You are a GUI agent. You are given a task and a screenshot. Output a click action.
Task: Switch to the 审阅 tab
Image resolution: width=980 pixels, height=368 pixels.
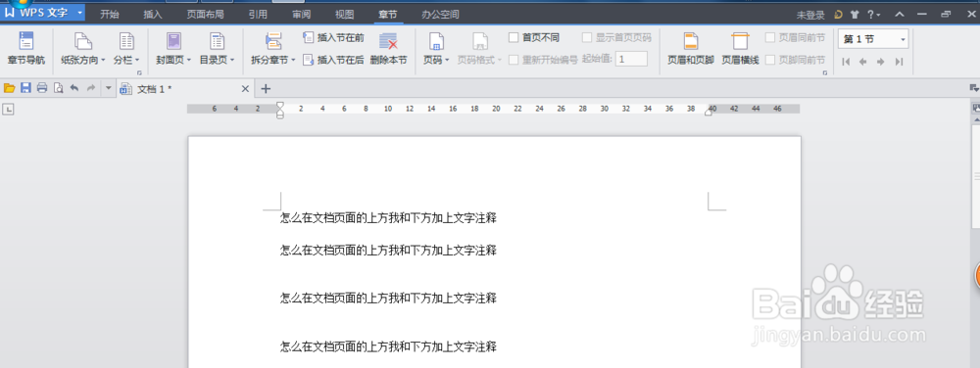pyautogui.click(x=301, y=15)
